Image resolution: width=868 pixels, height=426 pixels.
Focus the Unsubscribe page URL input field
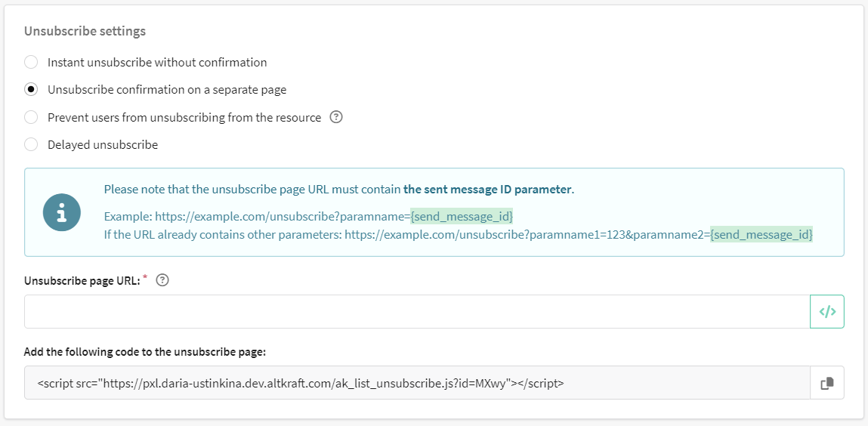point(418,311)
